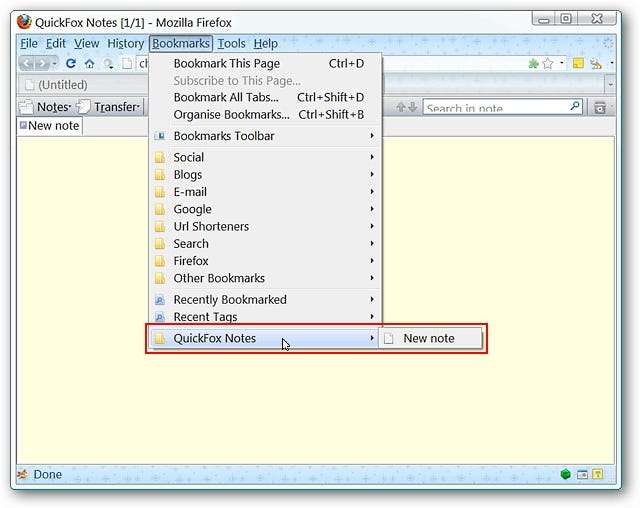The height and width of the screenshot is (508, 640).
Task: Expand the Search bookmarks folder
Action: [264, 244]
